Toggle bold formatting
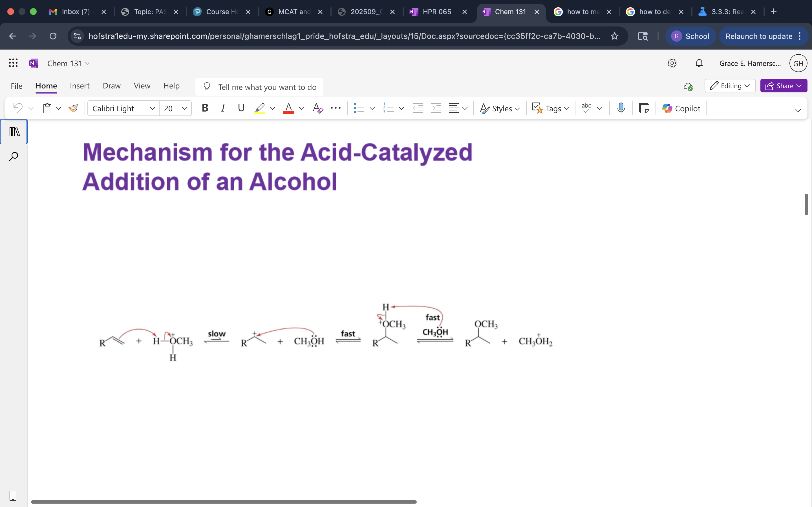The width and height of the screenshot is (812, 507). tap(205, 108)
